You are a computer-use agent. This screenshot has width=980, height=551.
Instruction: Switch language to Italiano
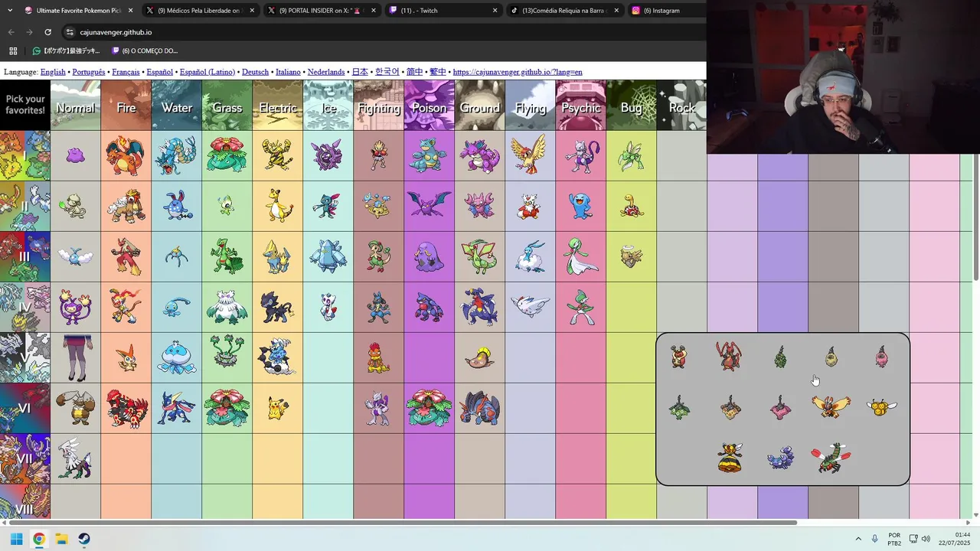point(288,72)
